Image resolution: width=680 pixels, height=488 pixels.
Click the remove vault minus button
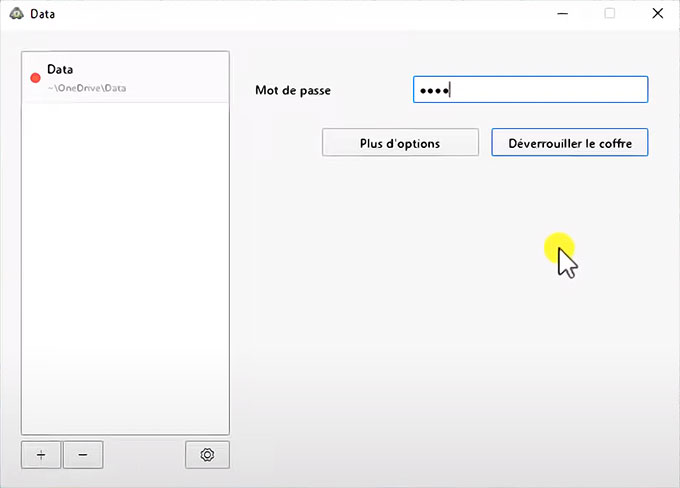[83, 455]
